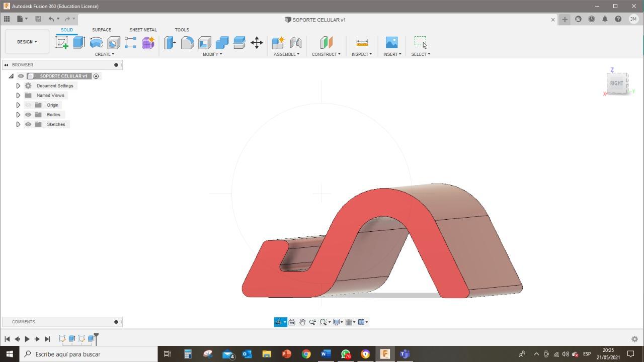Screen dimensions: 644x362
Task: Play the timeline
Action: click(x=27, y=339)
